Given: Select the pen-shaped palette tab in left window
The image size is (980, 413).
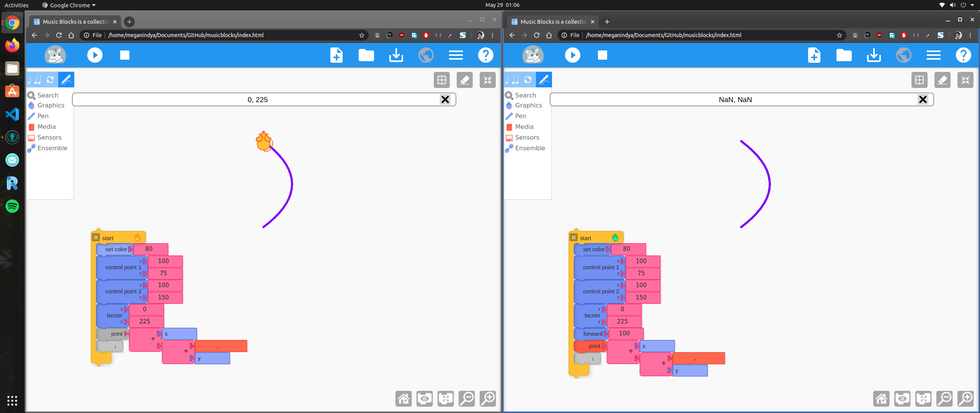Looking at the screenshot, I should pos(66,80).
